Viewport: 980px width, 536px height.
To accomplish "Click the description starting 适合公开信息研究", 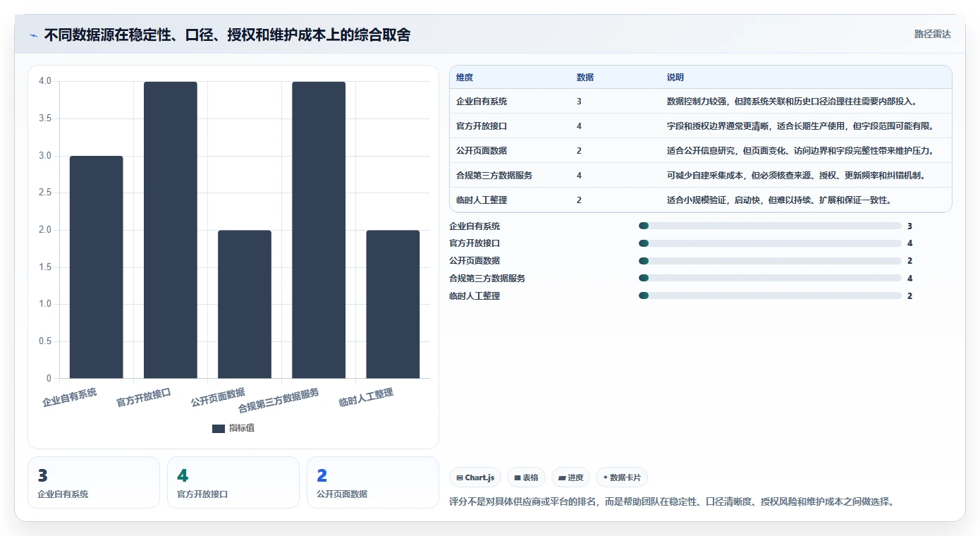I will tap(800, 151).
